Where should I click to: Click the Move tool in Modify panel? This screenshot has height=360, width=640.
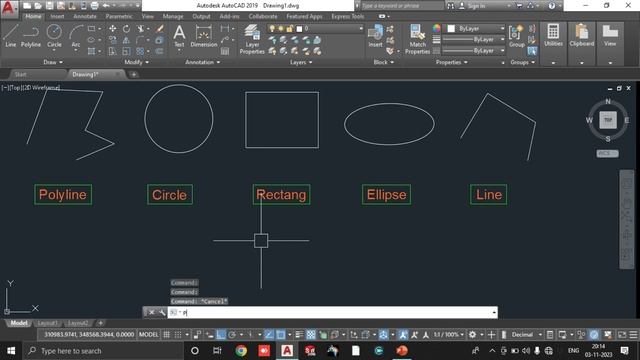pos(112,29)
